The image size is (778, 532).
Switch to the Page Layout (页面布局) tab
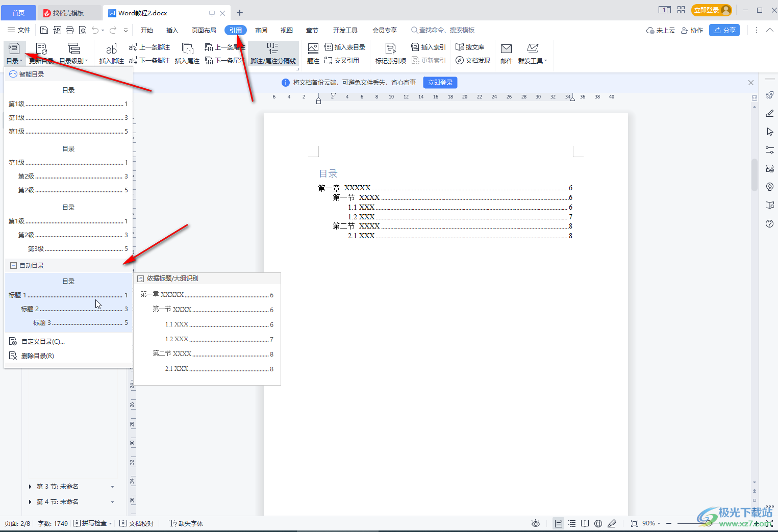[x=204, y=30]
